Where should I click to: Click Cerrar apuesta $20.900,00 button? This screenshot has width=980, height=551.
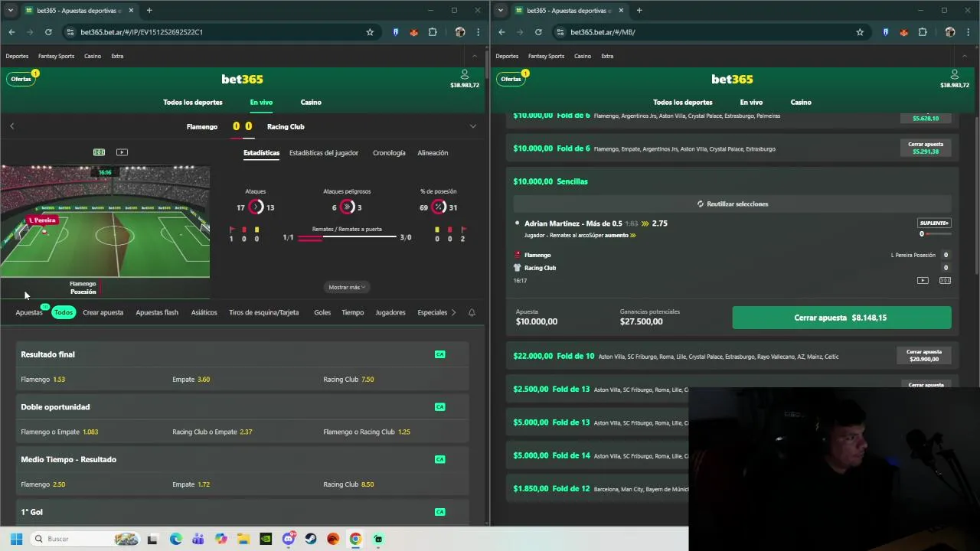pyautogui.click(x=924, y=355)
